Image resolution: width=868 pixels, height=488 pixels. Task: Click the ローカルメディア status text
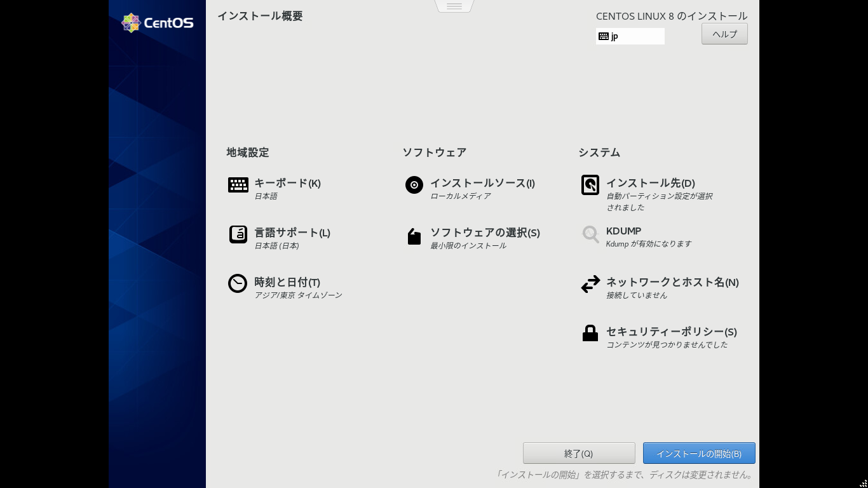tap(461, 196)
